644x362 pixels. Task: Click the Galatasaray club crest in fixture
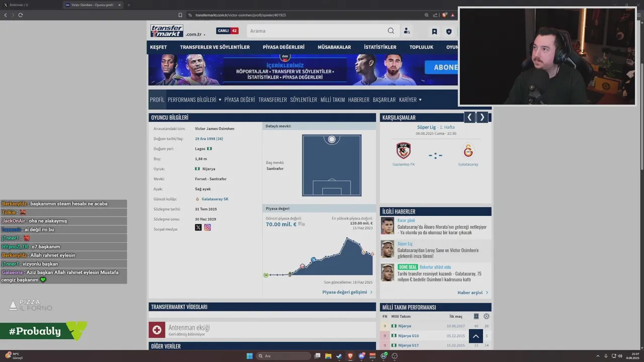pyautogui.click(x=468, y=150)
